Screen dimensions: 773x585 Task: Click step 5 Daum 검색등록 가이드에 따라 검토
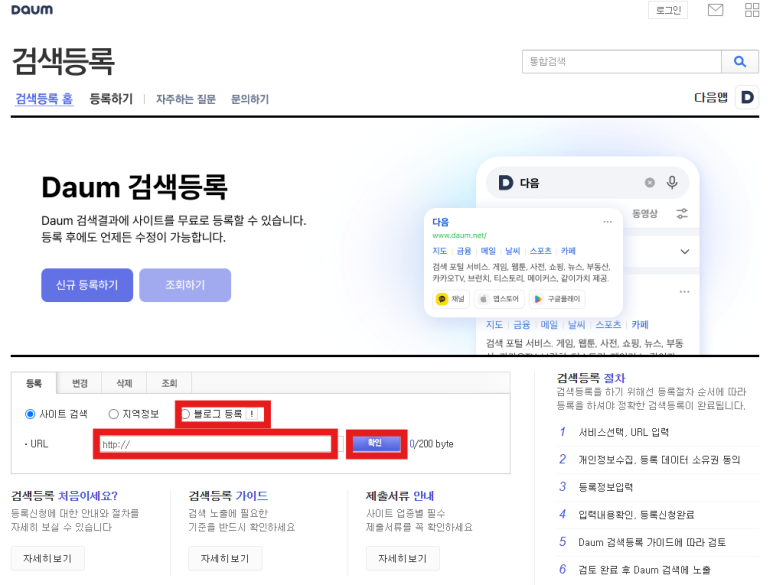click(x=652, y=543)
